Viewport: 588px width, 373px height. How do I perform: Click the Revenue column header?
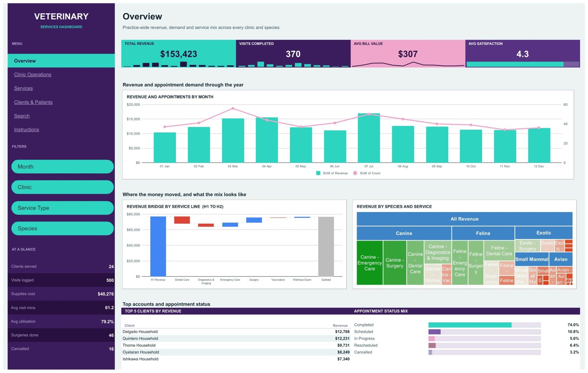click(340, 326)
